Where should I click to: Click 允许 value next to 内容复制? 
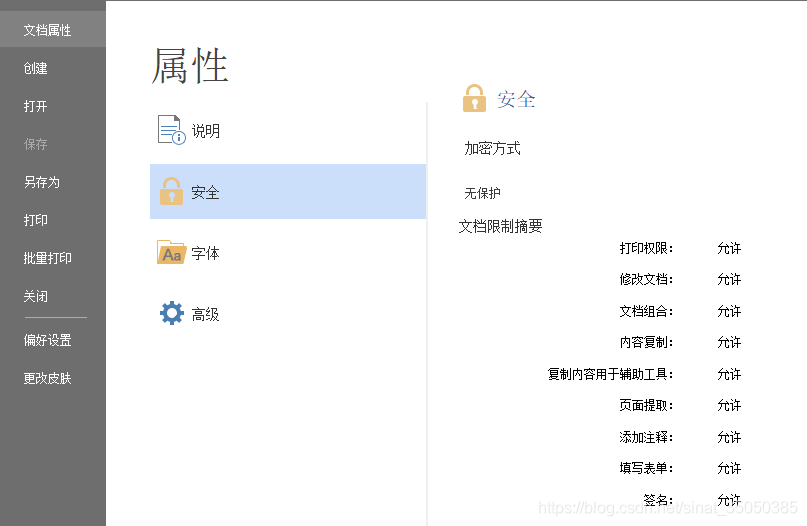[x=729, y=342]
